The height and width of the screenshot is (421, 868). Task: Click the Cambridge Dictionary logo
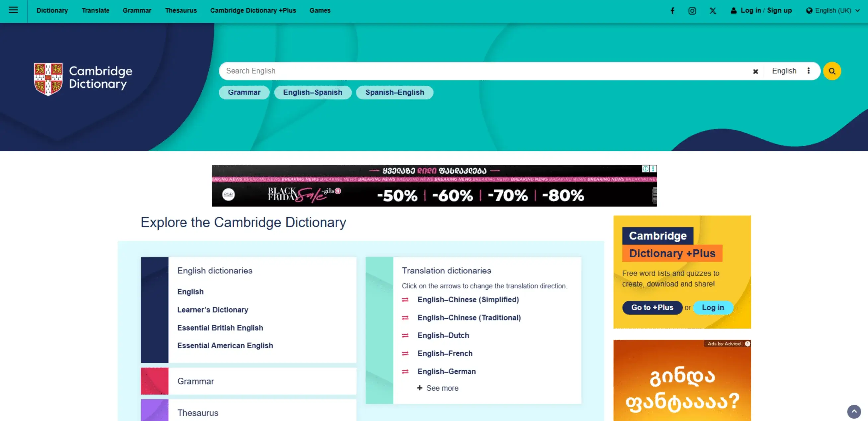pos(83,79)
